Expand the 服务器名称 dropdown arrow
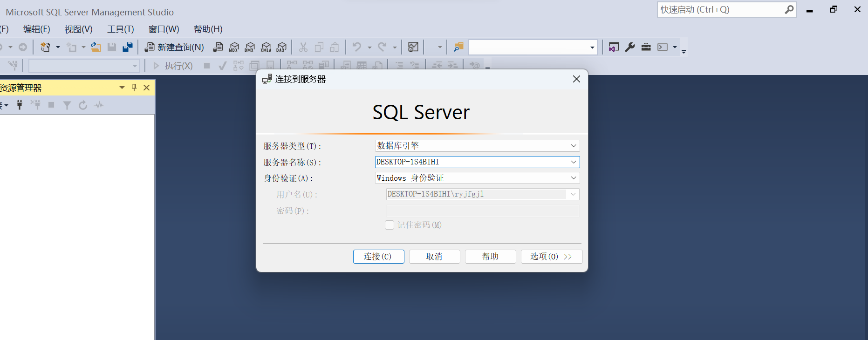868x340 pixels. point(574,162)
